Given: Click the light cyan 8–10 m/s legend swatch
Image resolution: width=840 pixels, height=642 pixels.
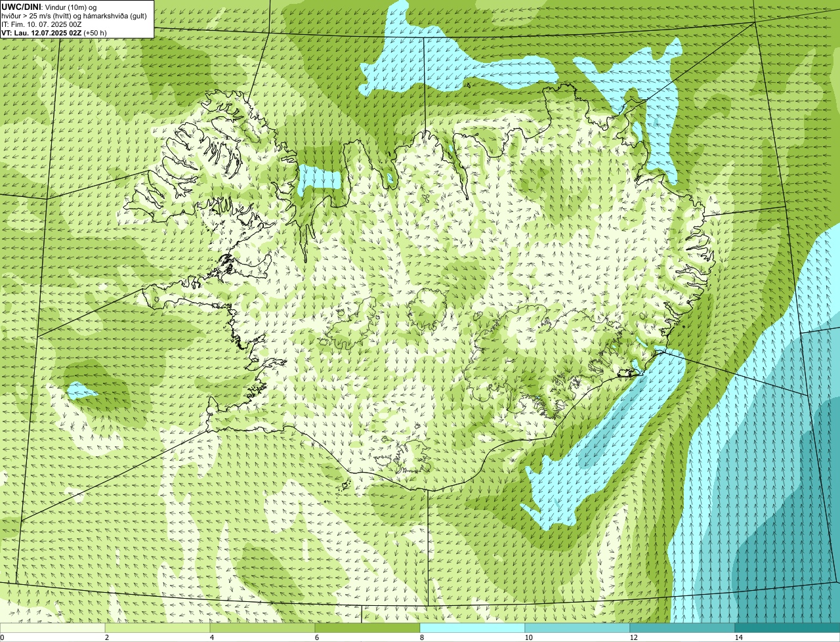Looking at the screenshot, I should [x=472, y=628].
